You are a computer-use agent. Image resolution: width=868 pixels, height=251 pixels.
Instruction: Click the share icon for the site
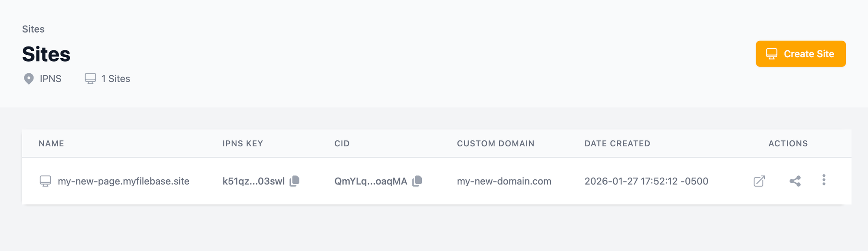795,181
